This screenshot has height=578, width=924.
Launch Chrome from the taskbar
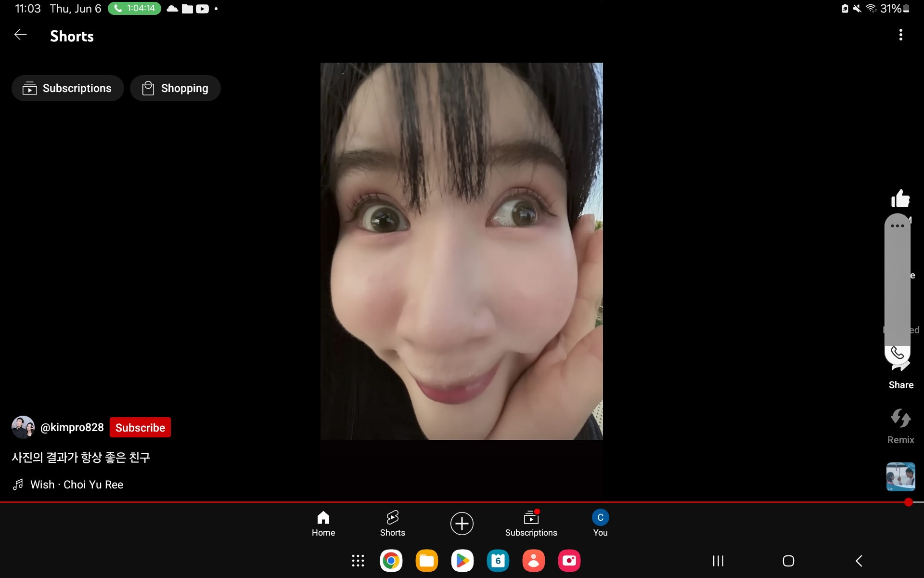[x=391, y=561]
